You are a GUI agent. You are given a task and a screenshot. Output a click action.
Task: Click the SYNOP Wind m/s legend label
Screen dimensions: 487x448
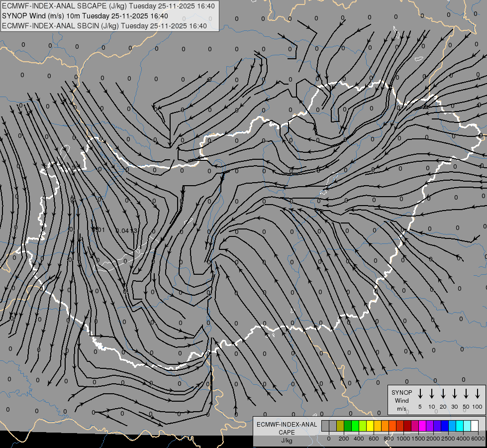click(401, 400)
